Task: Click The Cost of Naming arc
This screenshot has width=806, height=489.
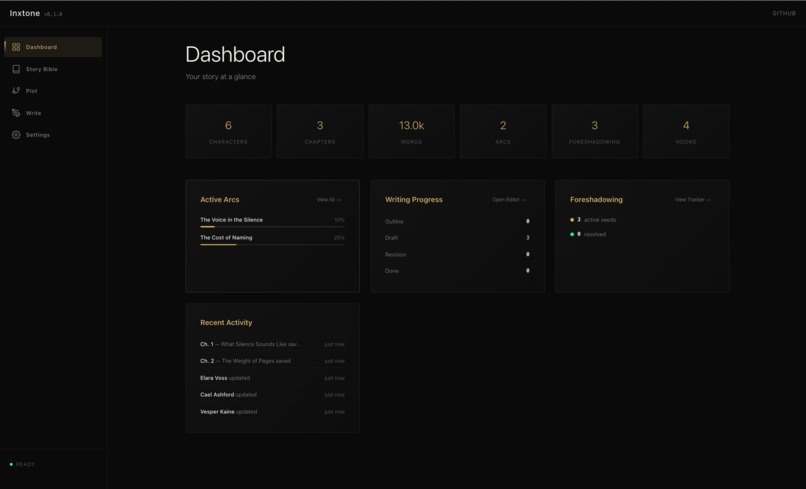Action: [226, 238]
